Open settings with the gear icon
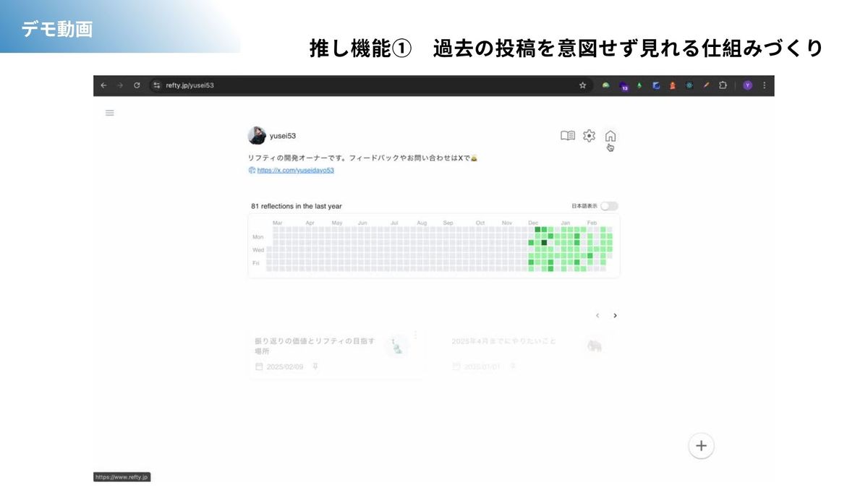This screenshot has width=868, height=488. (x=589, y=136)
